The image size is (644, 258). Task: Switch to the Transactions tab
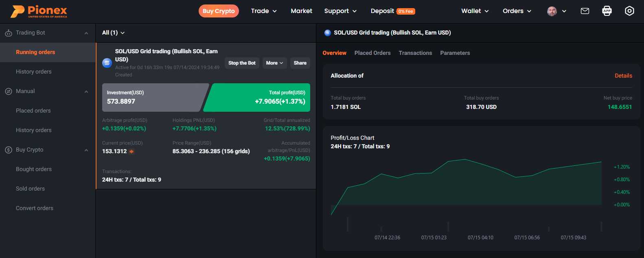[x=415, y=53]
